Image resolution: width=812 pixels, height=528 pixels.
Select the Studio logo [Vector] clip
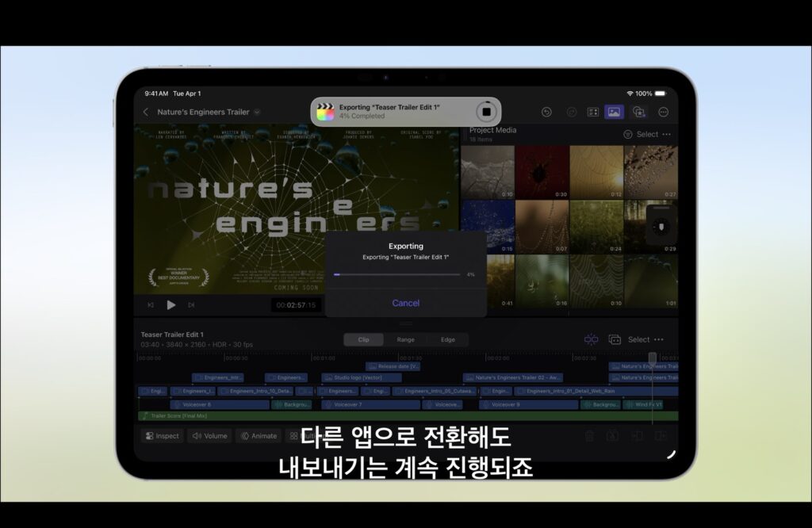click(362, 378)
